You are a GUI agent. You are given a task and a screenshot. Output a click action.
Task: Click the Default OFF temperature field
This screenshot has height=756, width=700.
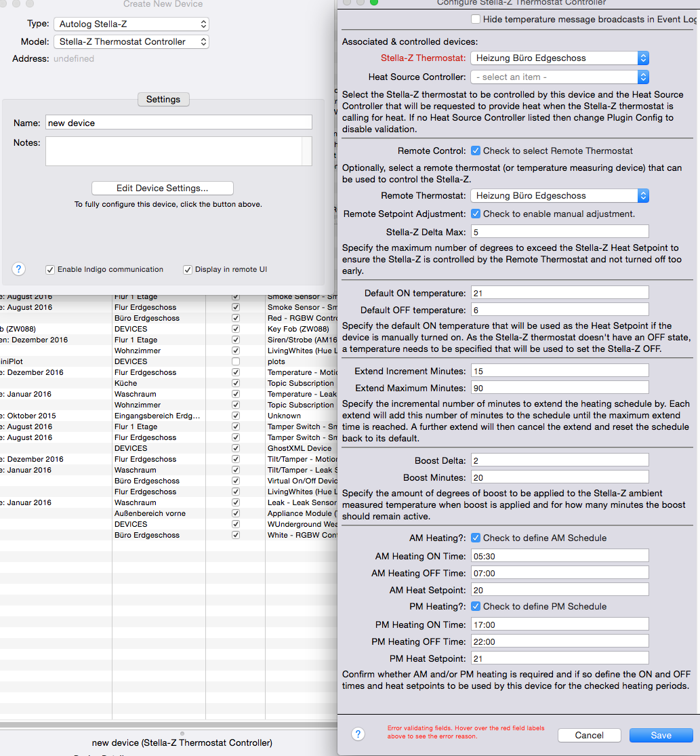point(560,310)
